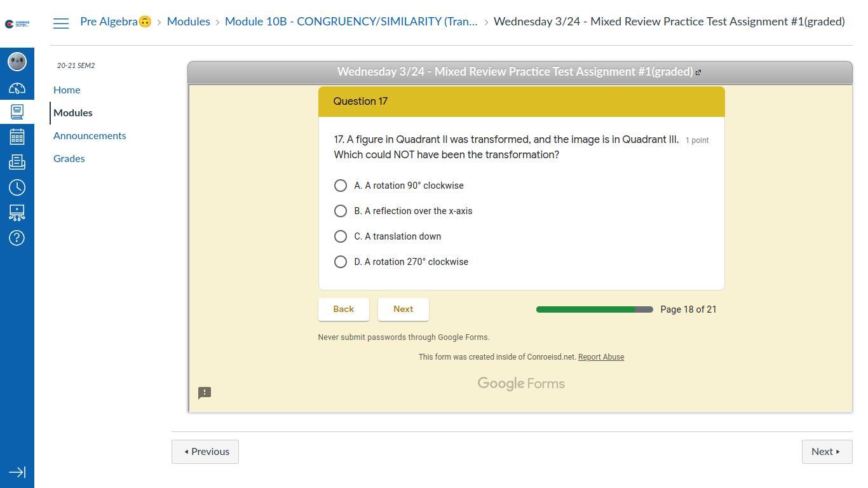The image size is (868, 488).
Task: Open the Inbox icon in the sidebar
Action: point(17,162)
